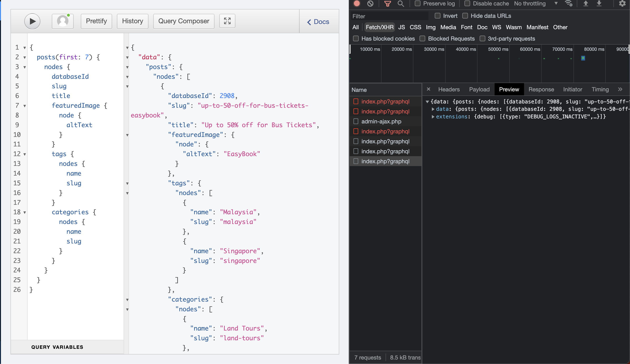Open DevTools settings gear icon
Image resolution: width=630 pixels, height=364 pixels.
pyautogui.click(x=622, y=4)
